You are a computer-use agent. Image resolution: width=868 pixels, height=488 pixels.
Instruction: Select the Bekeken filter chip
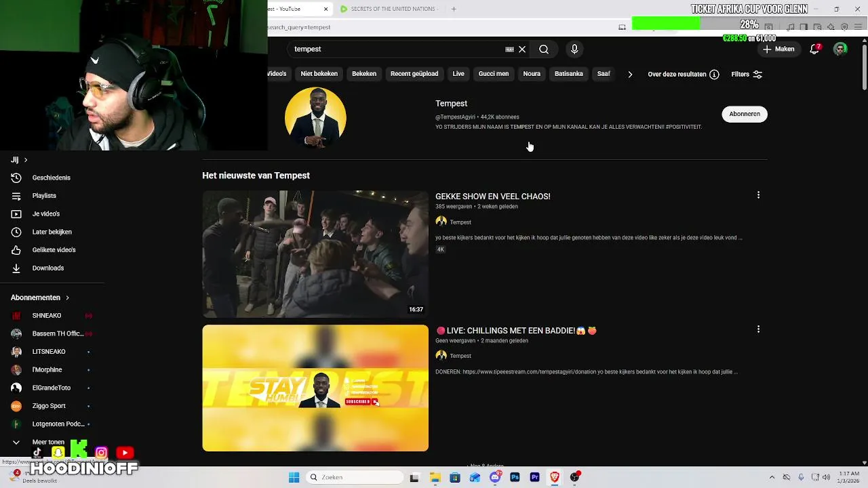click(364, 74)
